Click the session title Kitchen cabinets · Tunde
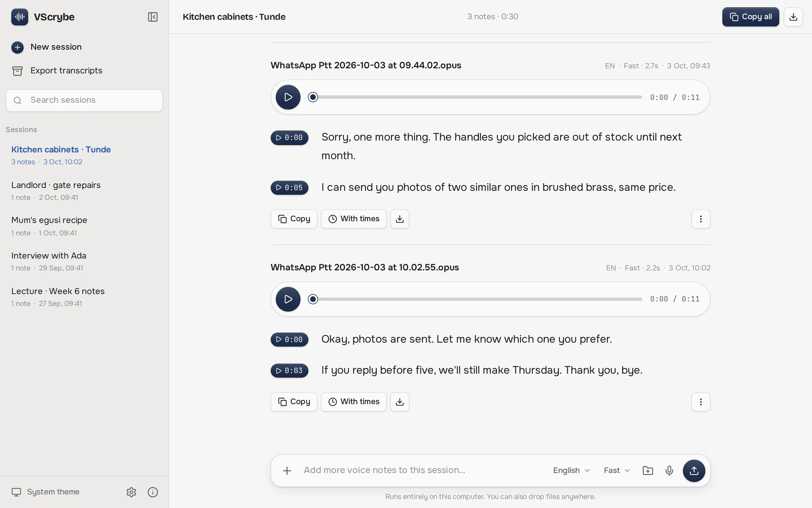The width and height of the screenshot is (812, 508). 234,17
